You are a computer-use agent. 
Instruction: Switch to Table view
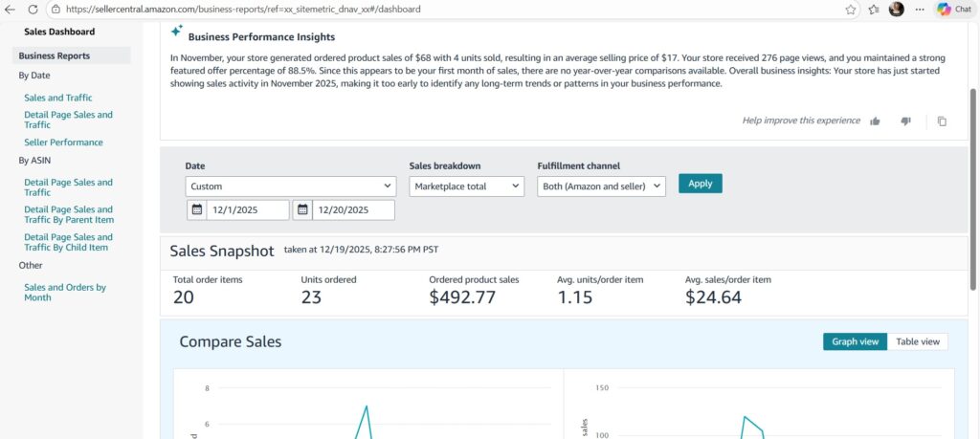click(917, 341)
